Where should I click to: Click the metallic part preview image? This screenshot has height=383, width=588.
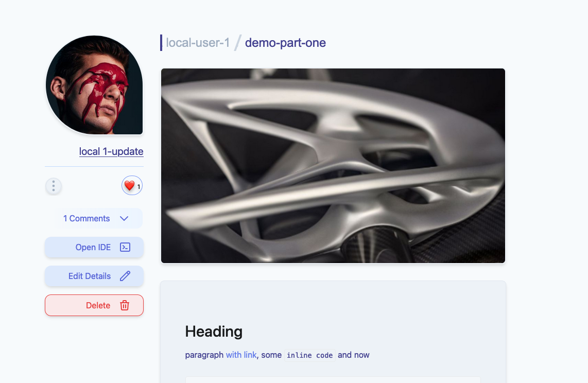pos(333,166)
